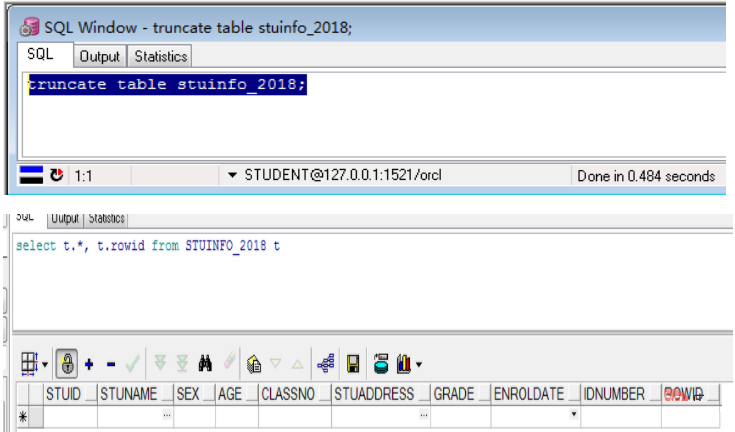The width and height of the screenshot is (735, 432).
Task: Click the binoculars query-by-example icon
Action: click(x=206, y=362)
